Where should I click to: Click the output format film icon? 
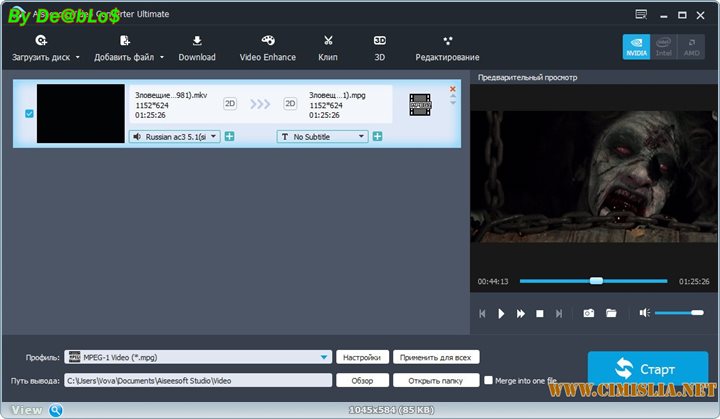click(x=420, y=103)
